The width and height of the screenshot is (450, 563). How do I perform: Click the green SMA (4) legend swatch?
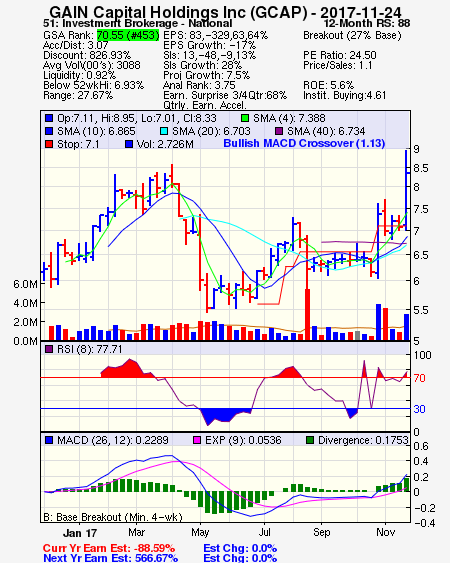tap(245, 118)
